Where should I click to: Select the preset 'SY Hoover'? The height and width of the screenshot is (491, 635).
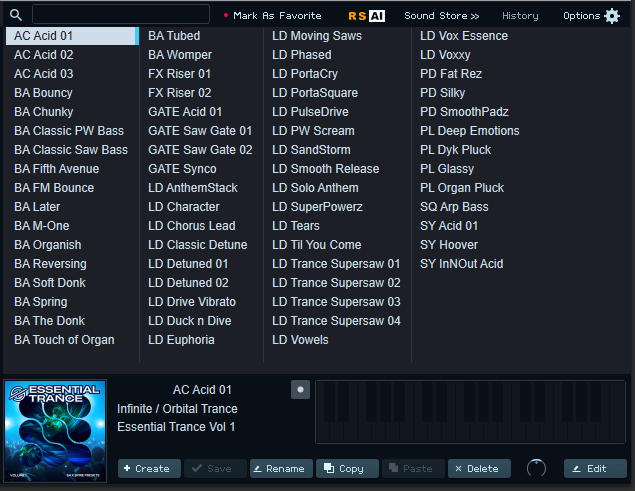449,245
